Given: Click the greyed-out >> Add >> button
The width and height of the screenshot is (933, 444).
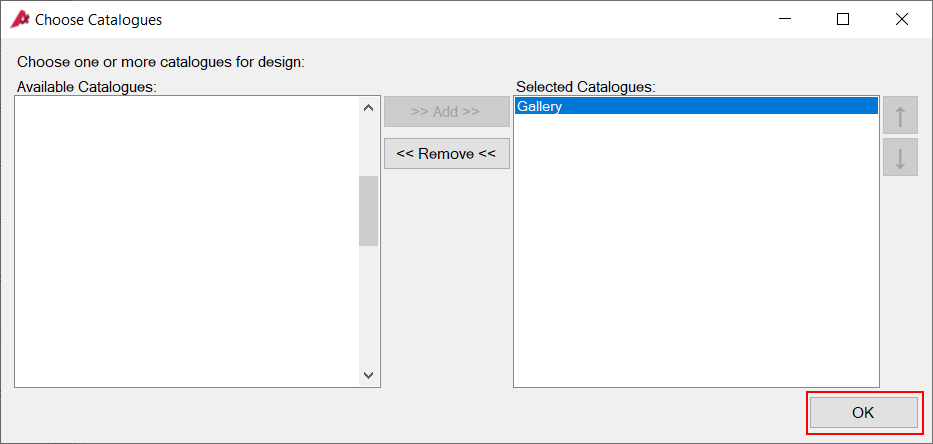Looking at the screenshot, I should coord(446,111).
